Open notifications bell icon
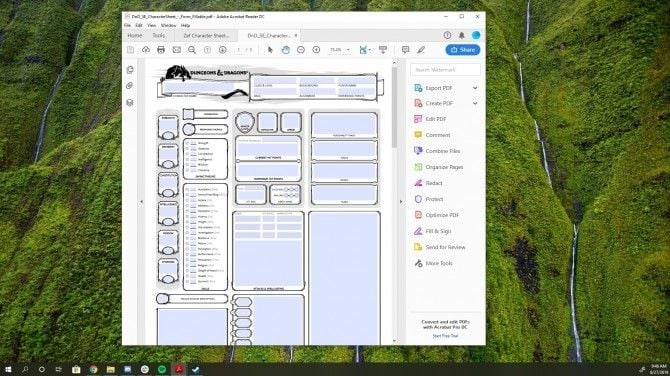The height and width of the screenshot is (376, 670). (461, 35)
